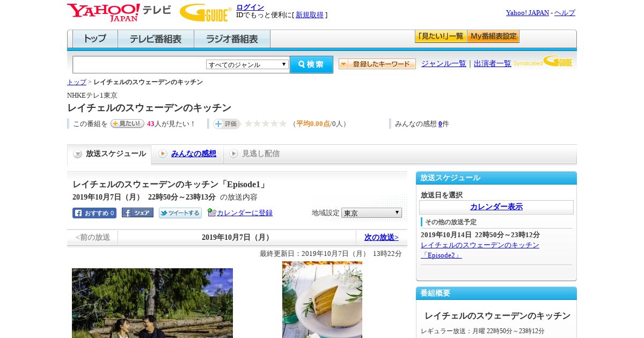The width and height of the screenshot is (644, 338).
Task: Open the 「見たい!」一覧 button
Action: click(441, 36)
